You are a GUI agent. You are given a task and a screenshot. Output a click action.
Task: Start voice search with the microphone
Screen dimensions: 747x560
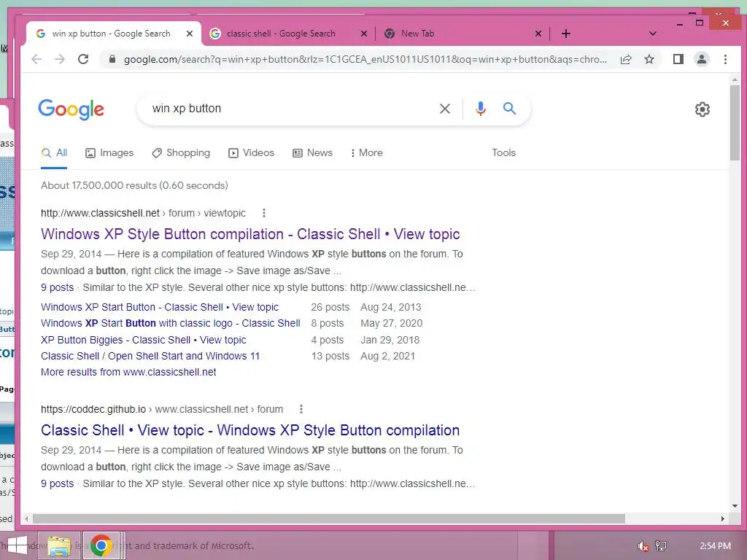click(x=481, y=109)
